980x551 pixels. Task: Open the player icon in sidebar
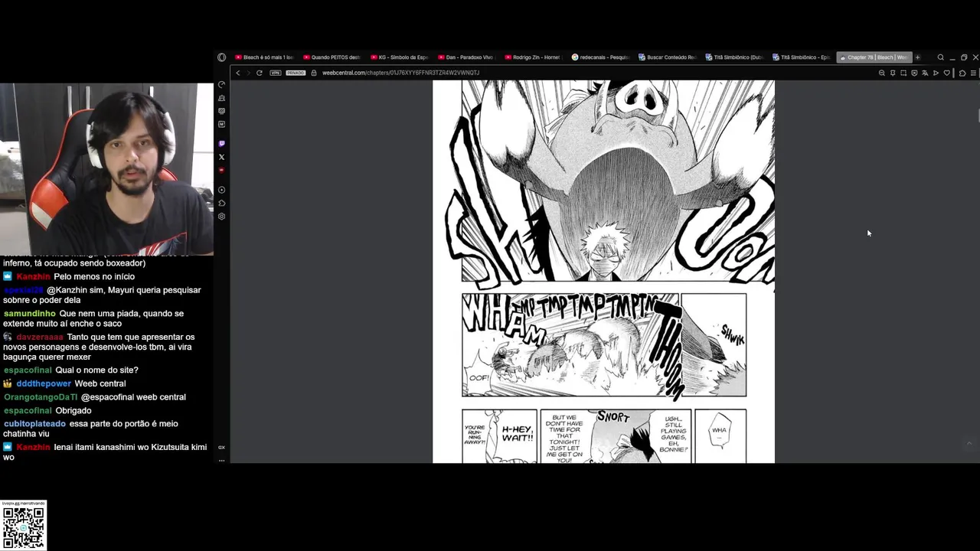222,190
